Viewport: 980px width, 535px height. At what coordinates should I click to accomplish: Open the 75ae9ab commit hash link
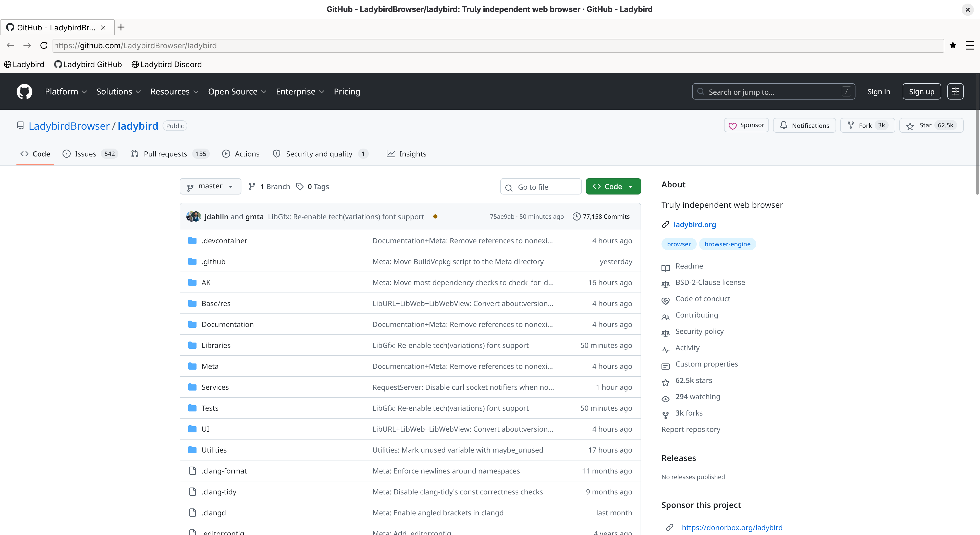[502, 216]
